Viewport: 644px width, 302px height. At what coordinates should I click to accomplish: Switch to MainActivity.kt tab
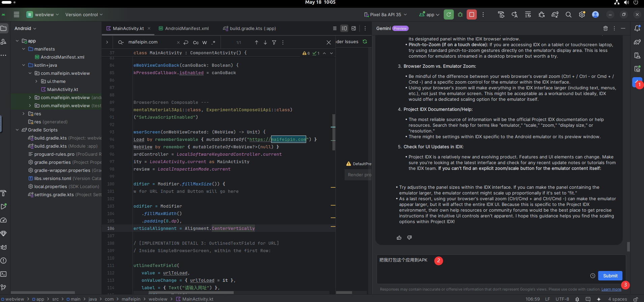[128, 28]
